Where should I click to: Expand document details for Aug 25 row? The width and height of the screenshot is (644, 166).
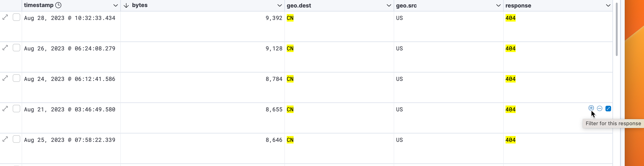(x=5, y=139)
